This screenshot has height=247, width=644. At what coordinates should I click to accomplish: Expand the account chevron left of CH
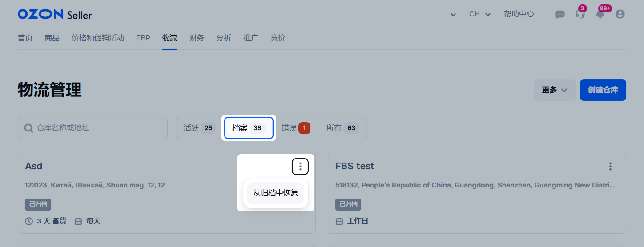(453, 15)
